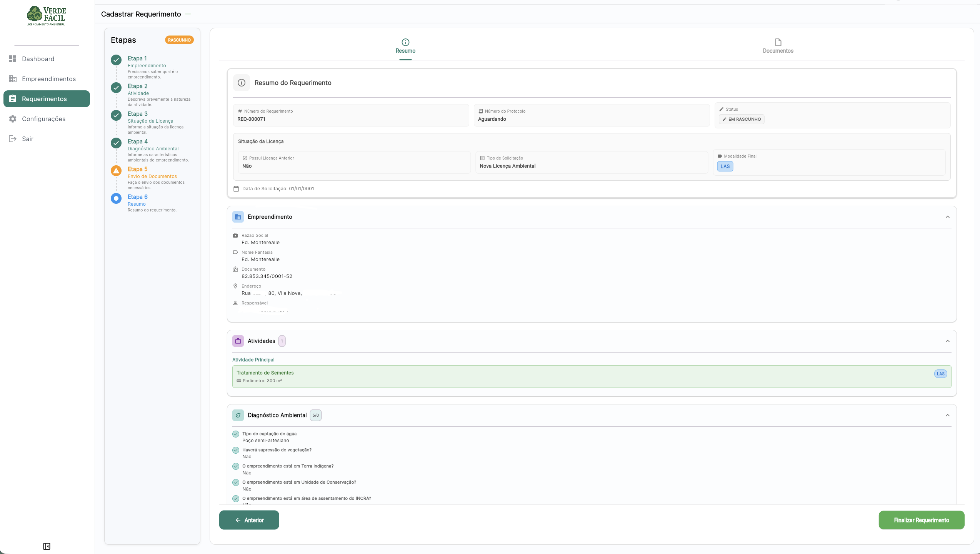Collapse the Diagnóstico Ambiental section chevron

click(x=948, y=415)
